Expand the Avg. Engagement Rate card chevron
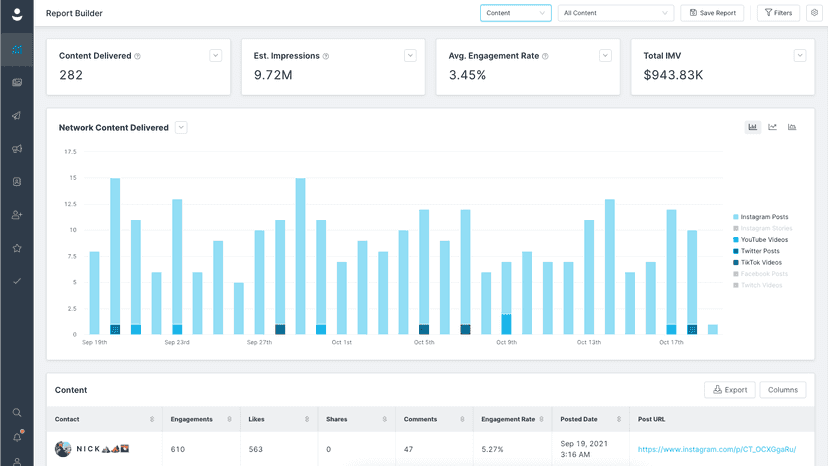Viewport: 828px width, 466px height. pyautogui.click(x=605, y=55)
